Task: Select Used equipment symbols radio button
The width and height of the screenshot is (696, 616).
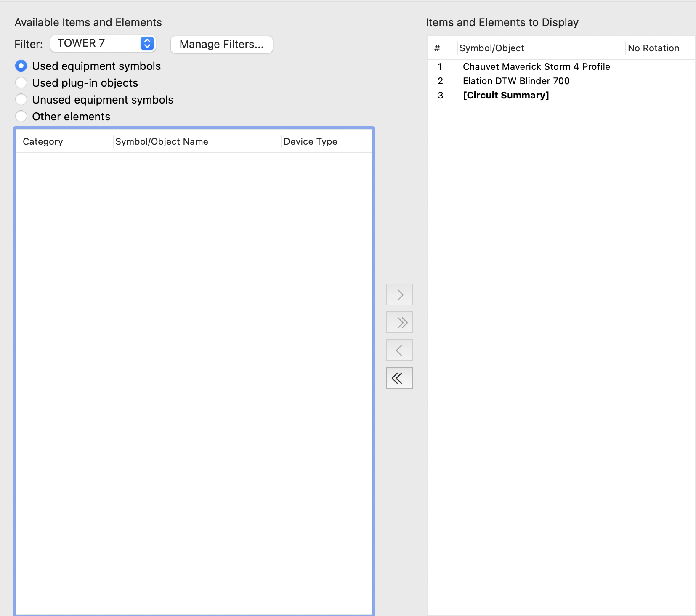Action: [21, 66]
